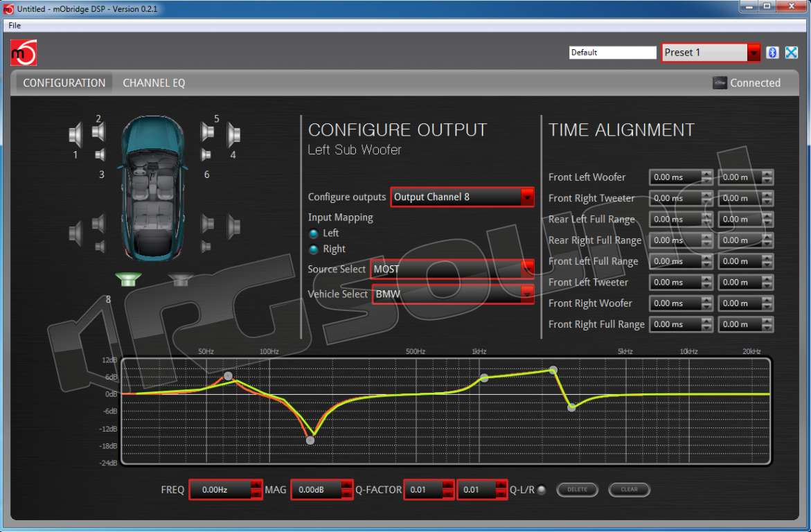
Task: Open Source Select MOST dropdown
Action: tap(527, 269)
